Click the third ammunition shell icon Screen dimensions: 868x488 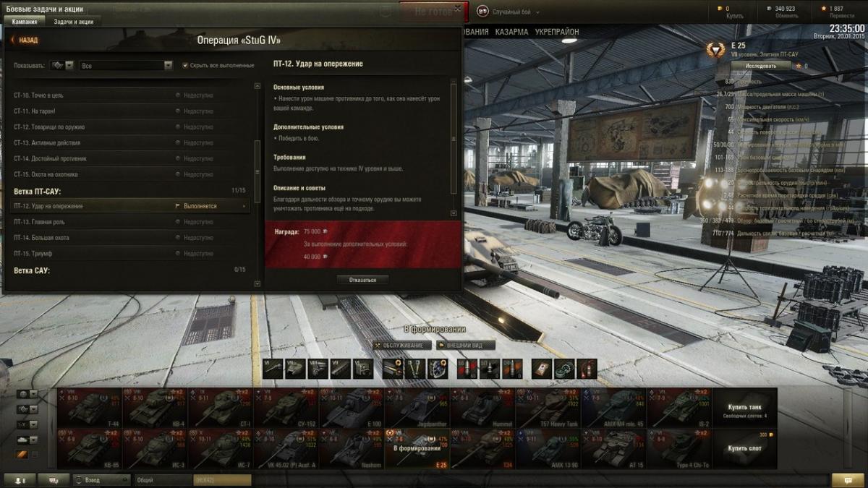click(512, 368)
